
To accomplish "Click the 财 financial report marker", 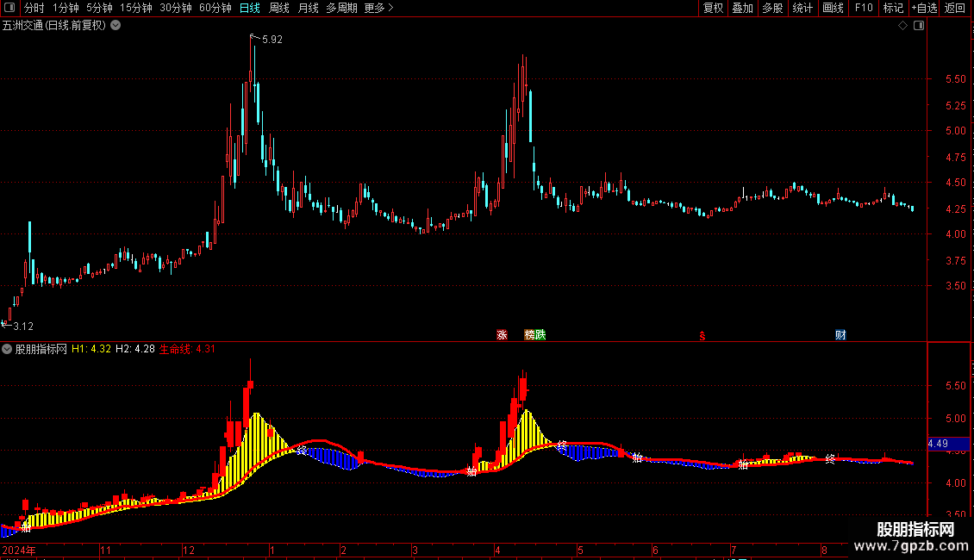I will click(840, 334).
